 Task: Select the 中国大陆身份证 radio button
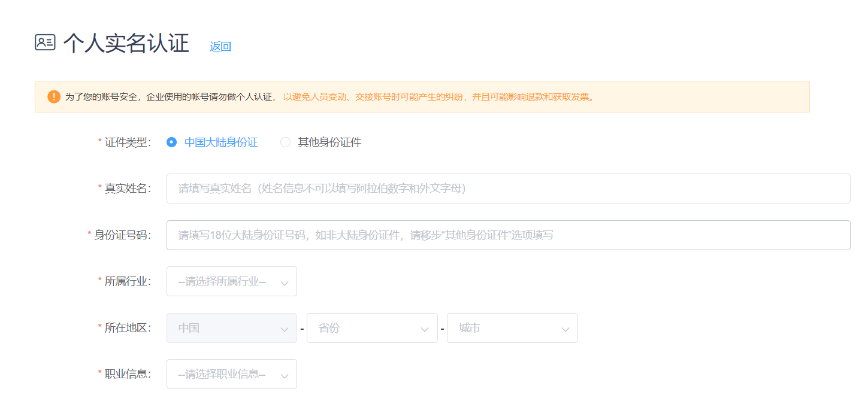click(x=172, y=142)
